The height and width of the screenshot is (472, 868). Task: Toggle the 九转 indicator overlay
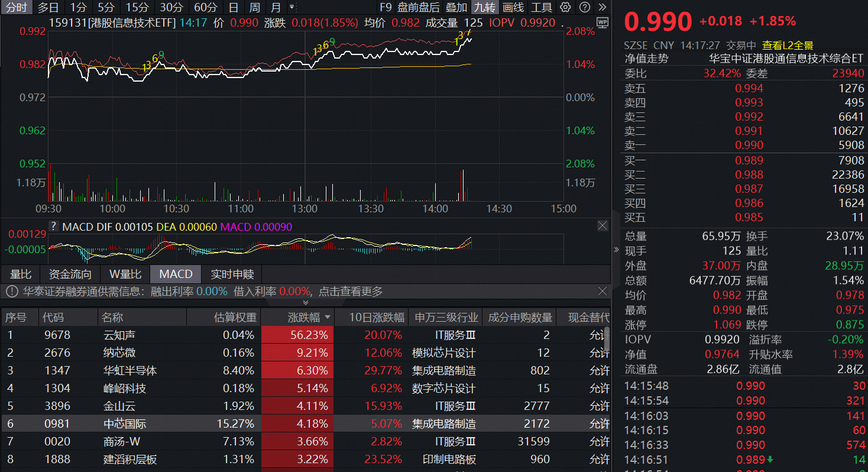(x=485, y=8)
